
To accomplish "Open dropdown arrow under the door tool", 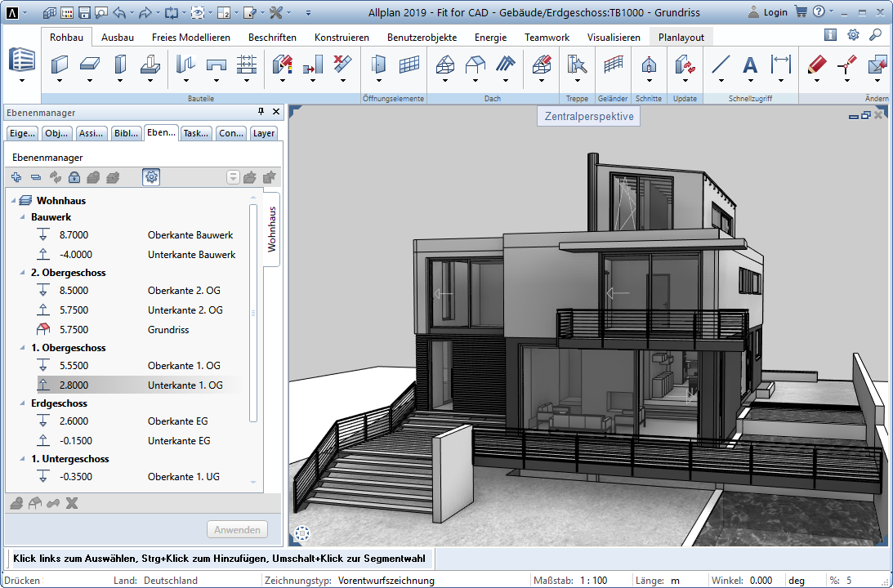I will [378, 81].
